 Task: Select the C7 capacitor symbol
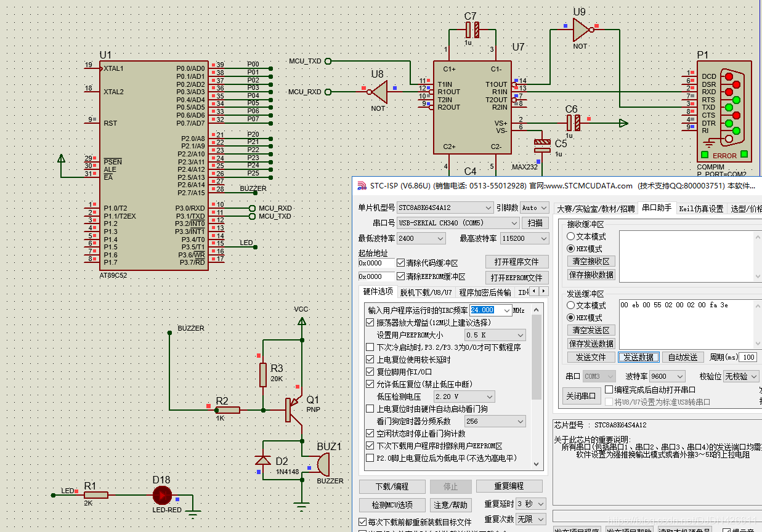click(472, 29)
